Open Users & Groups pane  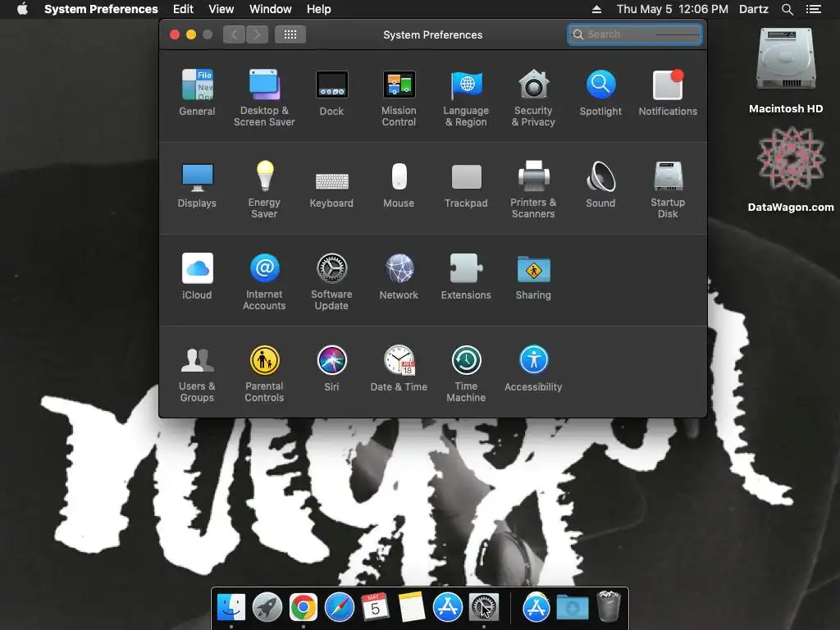point(197,374)
